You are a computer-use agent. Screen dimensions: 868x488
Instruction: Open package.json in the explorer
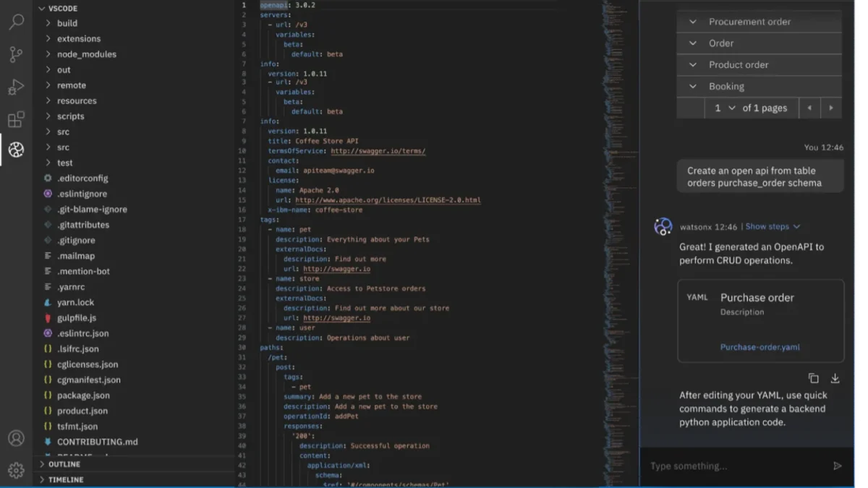tap(83, 395)
